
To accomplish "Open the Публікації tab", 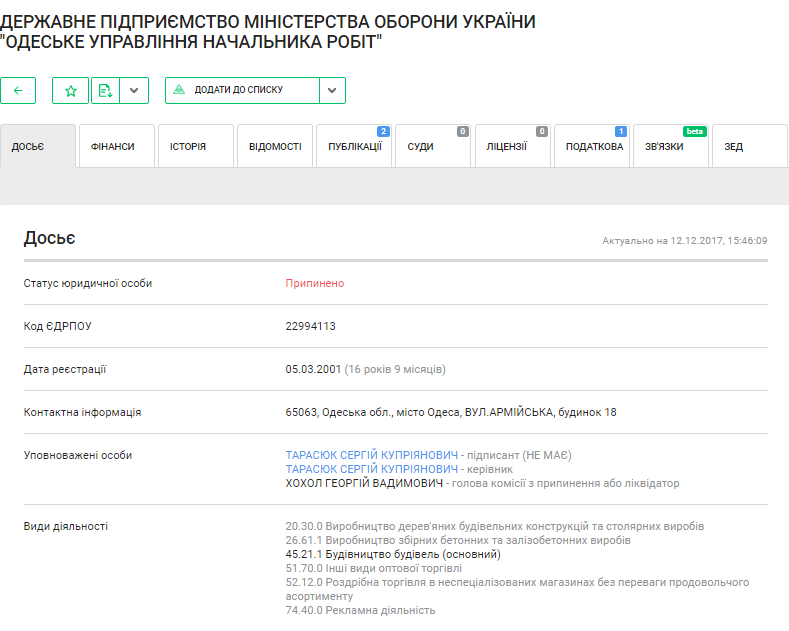I will (354, 147).
